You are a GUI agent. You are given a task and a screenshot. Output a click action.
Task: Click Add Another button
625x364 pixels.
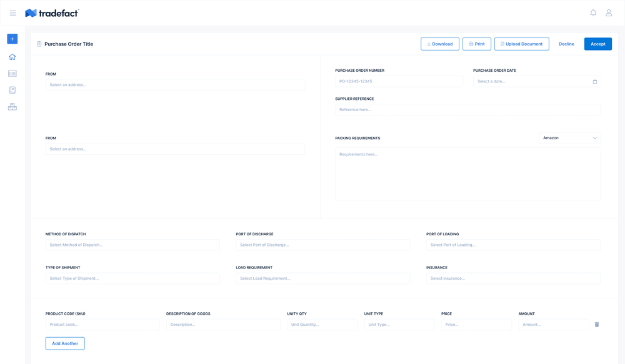[65, 343]
